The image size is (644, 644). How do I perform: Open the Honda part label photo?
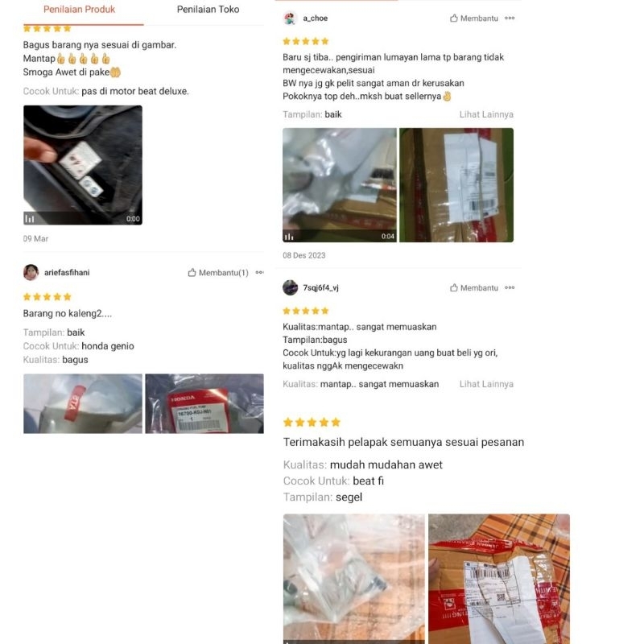pyautogui.click(x=204, y=404)
